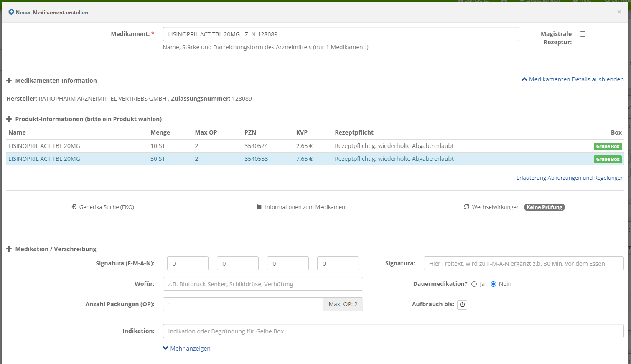Viewport: 631px width, 364px height.
Task: Click the 2.65 € price cell
Action: (304, 146)
